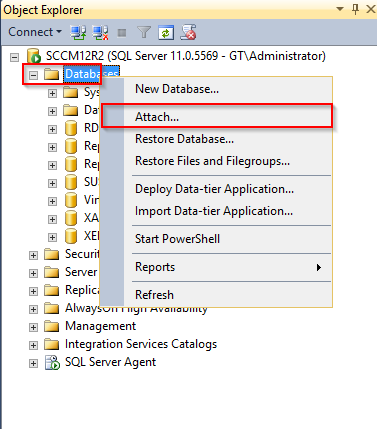Screen dimensions: 377x429
Task: Click the SQL Server Agent icon
Action: tap(52, 363)
